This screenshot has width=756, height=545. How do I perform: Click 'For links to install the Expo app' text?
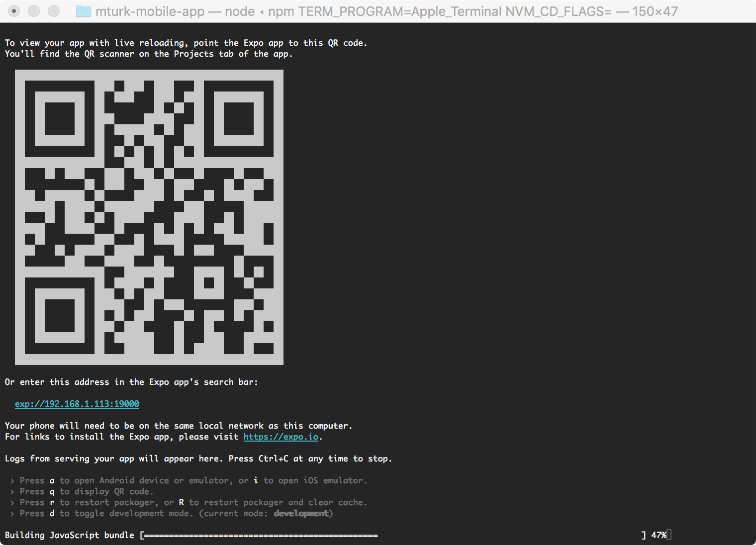122,437
